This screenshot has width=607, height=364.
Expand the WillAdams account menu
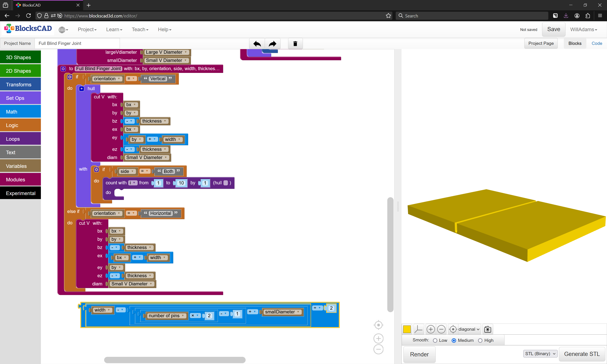583,29
